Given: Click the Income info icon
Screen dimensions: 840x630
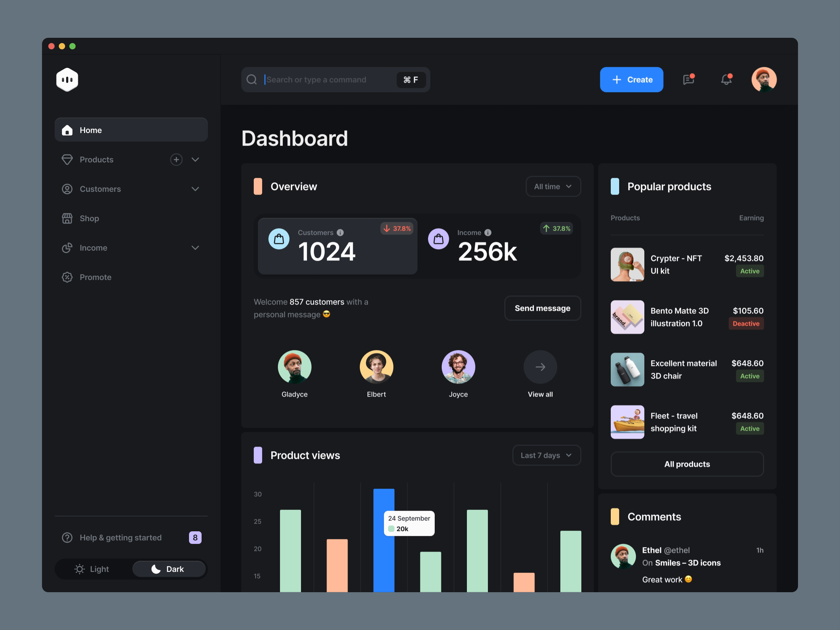Looking at the screenshot, I should click(488, 233).
